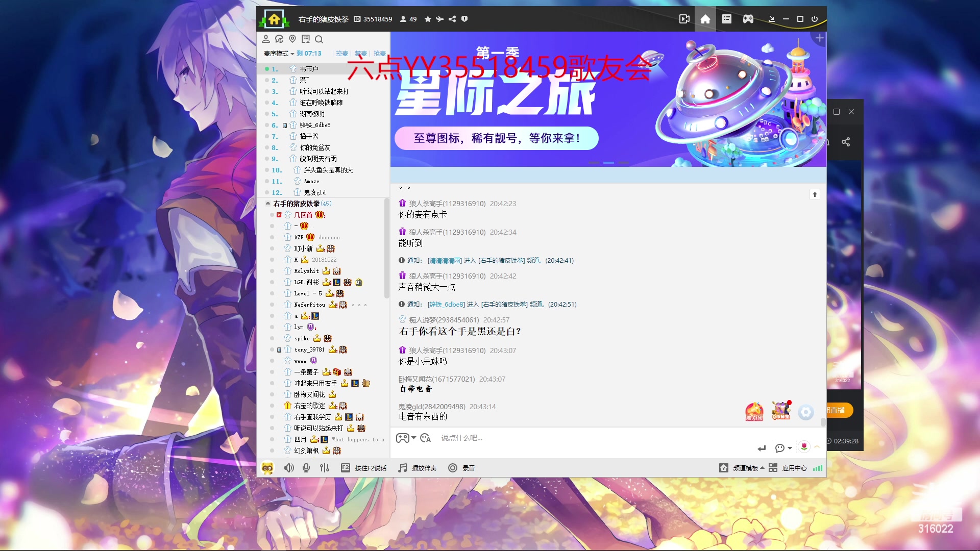The width and height of the screenshot is (980, 551).
Task: Click the 星际之旅 promotional banner
Action: [608, 99]
